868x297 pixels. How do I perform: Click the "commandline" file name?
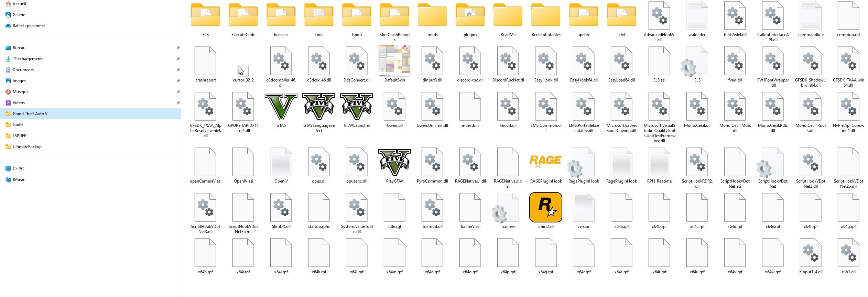[x=811, y=35]
